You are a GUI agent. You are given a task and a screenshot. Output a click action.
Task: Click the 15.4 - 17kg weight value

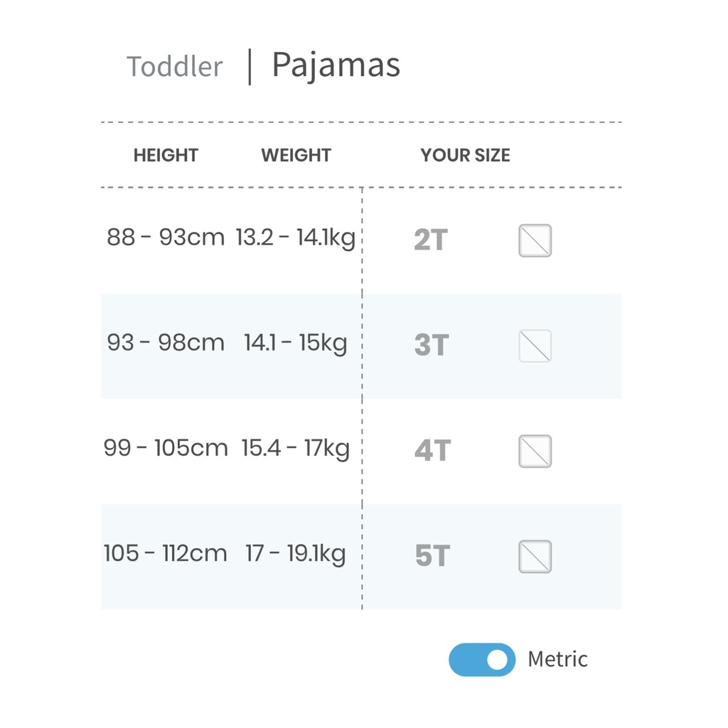[296, 448]
